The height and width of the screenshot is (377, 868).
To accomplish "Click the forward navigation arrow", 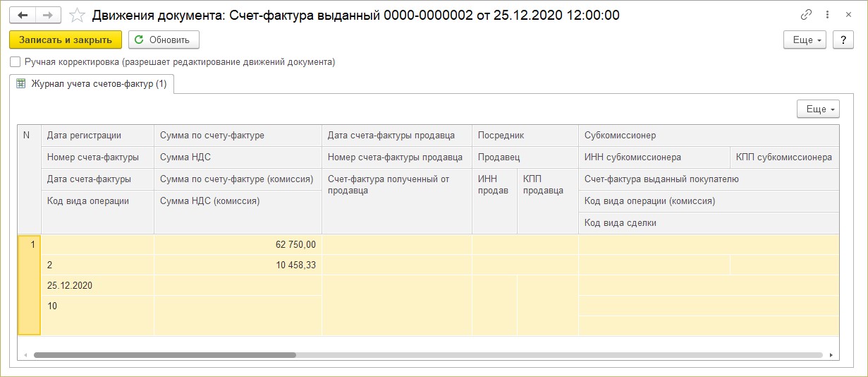I will [48, 15].
